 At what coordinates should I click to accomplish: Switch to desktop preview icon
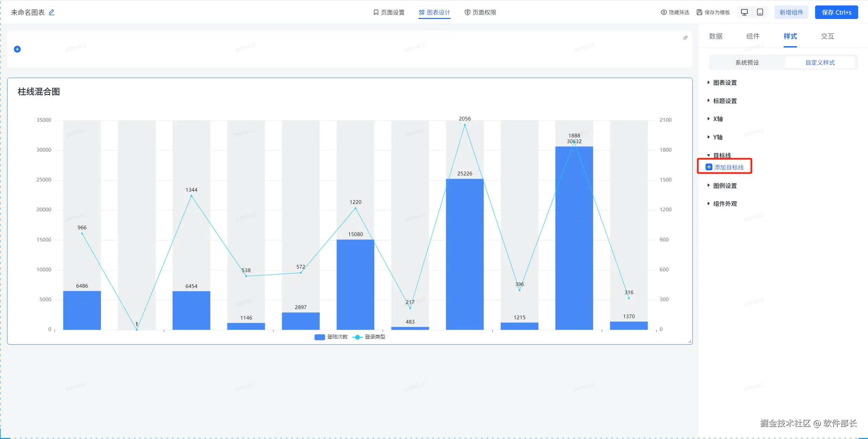point(744,12)
